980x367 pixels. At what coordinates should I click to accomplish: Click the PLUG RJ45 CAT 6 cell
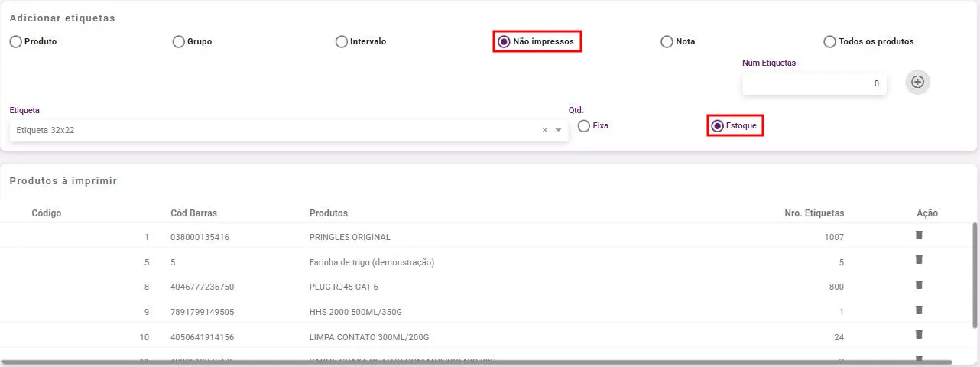coord(344,287)
